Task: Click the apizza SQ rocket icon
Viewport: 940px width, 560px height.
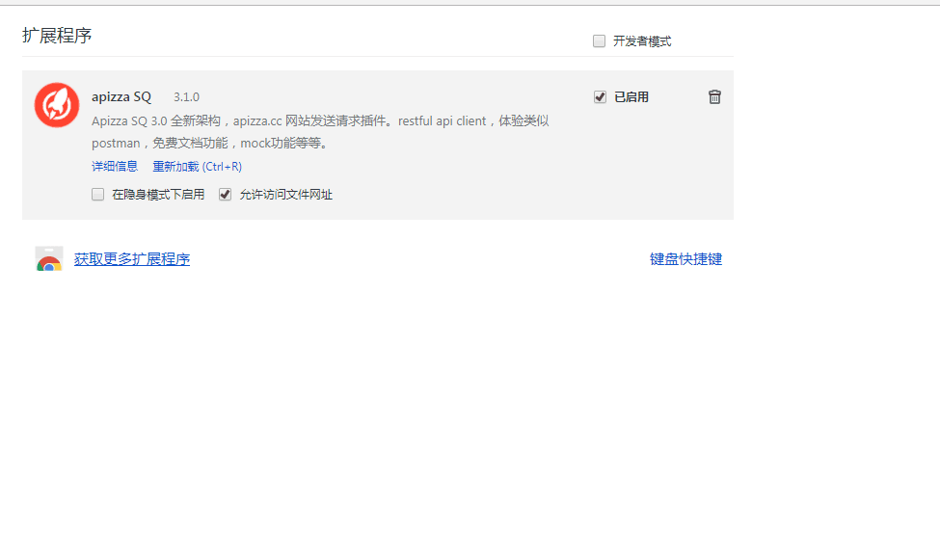Action: coord(57,105)
